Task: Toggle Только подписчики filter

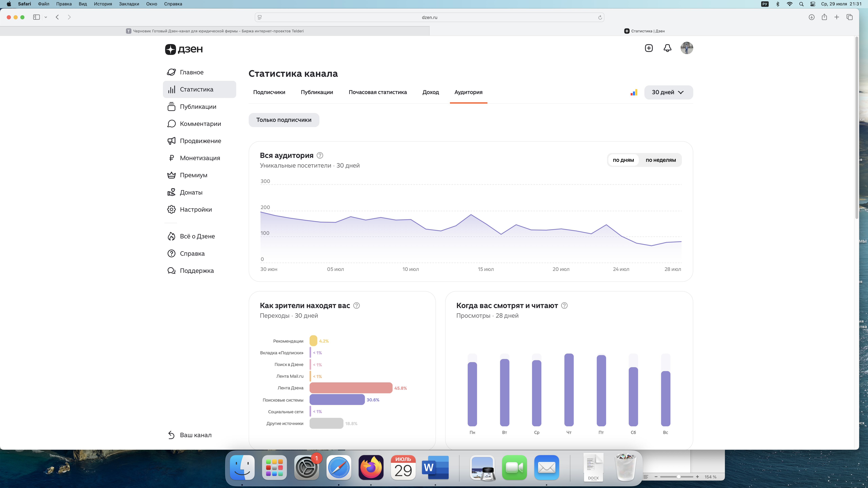Action: 284,120
